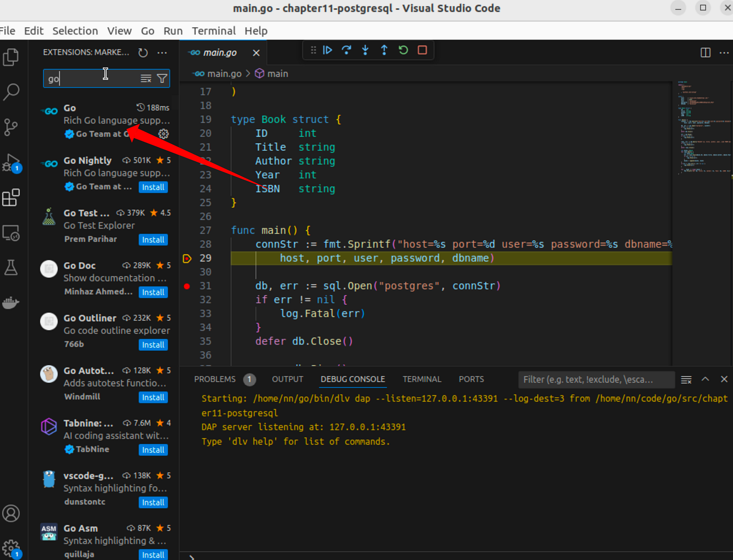Maximize the bottom panel size
733x560 pixels.
coord(705,379)
